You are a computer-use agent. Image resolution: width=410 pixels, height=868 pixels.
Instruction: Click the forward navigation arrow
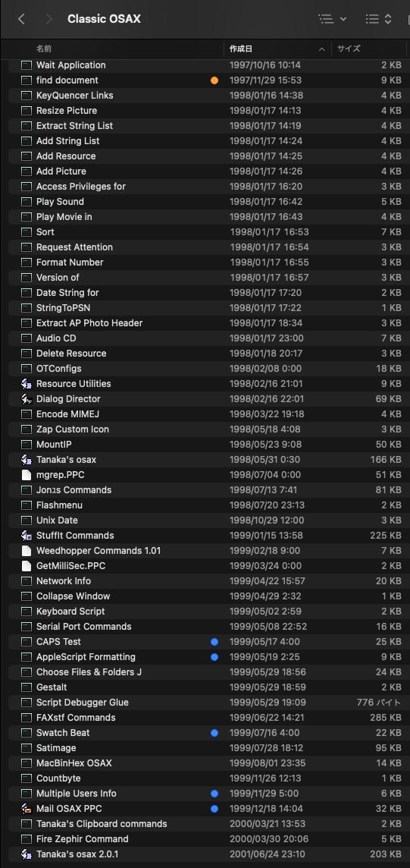tap(49, 19)
